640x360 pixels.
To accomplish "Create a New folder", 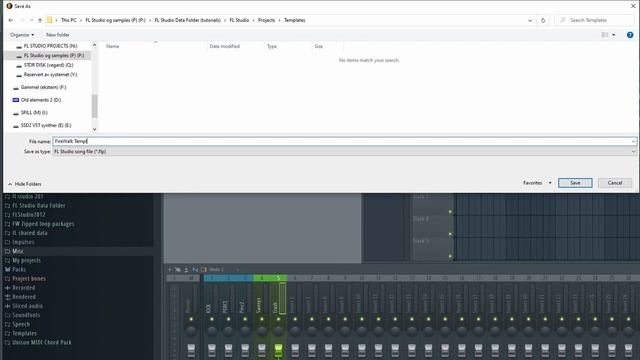I will [x=58, y=35].
